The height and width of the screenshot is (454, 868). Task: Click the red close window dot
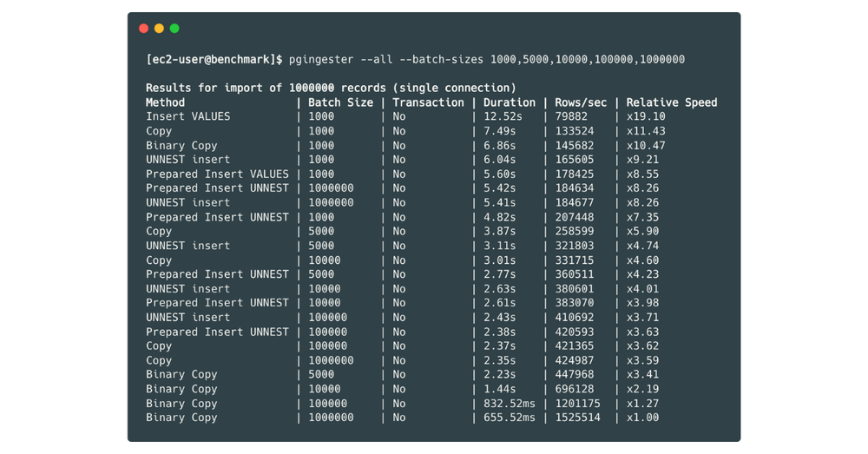tap(144, 29)
